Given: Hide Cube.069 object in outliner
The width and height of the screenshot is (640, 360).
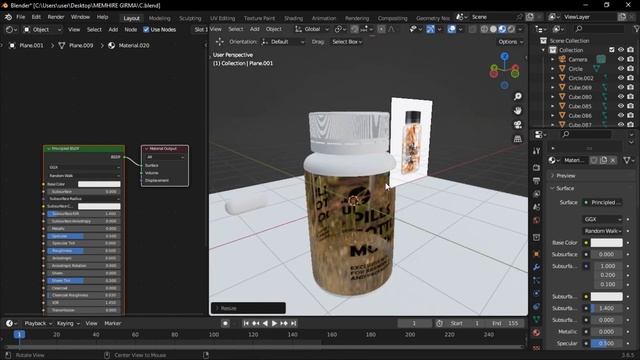Looking at the screenshot, I should [x=621, y=87].
